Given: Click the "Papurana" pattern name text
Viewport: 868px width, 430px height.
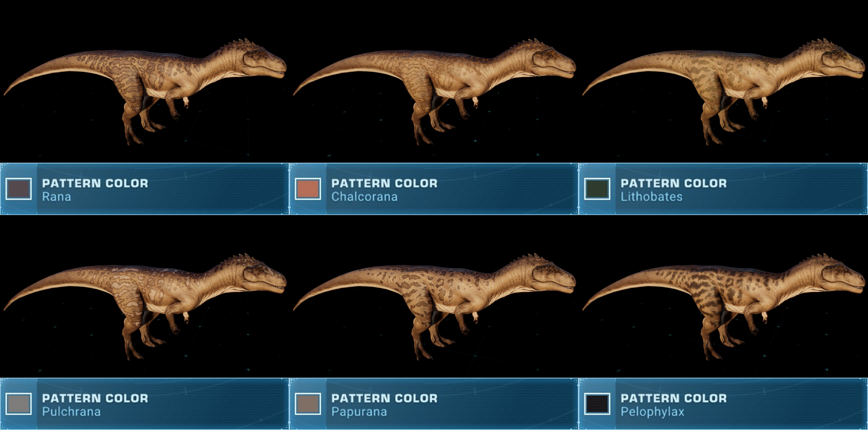Looking at the screenshot, I should [x=359, y=412].
